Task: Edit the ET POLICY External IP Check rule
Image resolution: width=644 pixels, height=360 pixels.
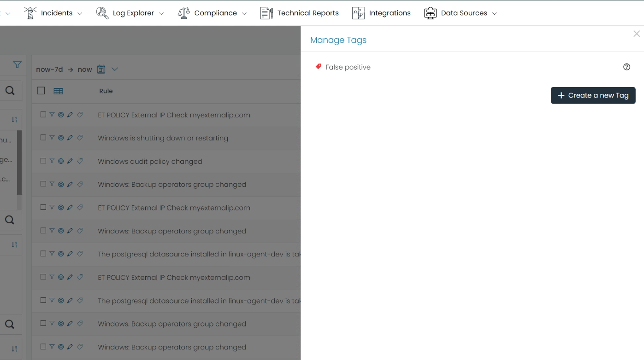Action: tap(70, 115)
